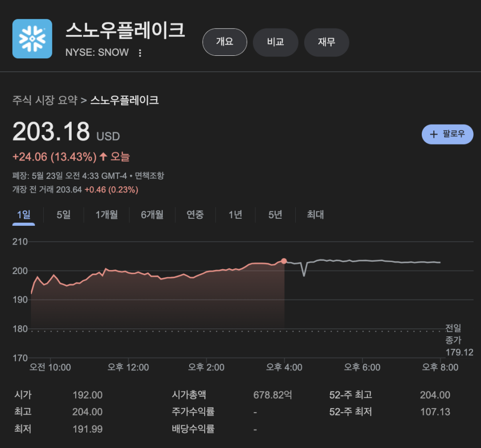481x448 pixels.
Task: Click the 시가 value 192.00
Action: point(88,395)
